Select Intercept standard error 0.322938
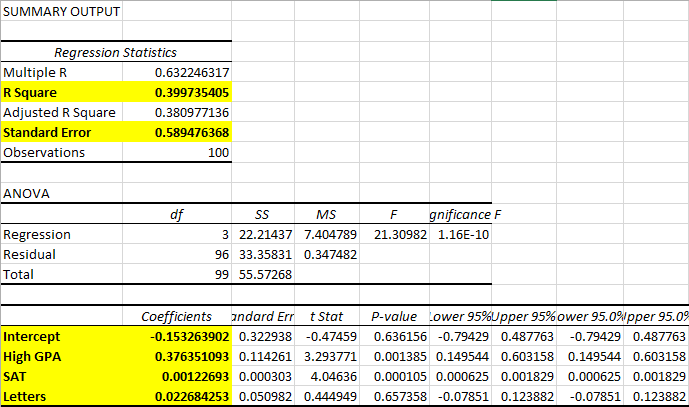The height and width of the screenshot is (407, 689). [x=263, y=336]
